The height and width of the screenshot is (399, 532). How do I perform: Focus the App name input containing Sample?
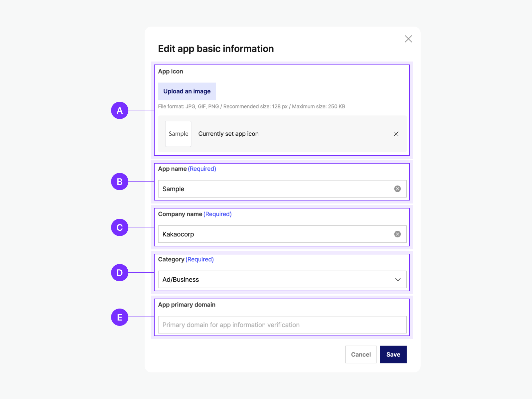coord(273,189)
